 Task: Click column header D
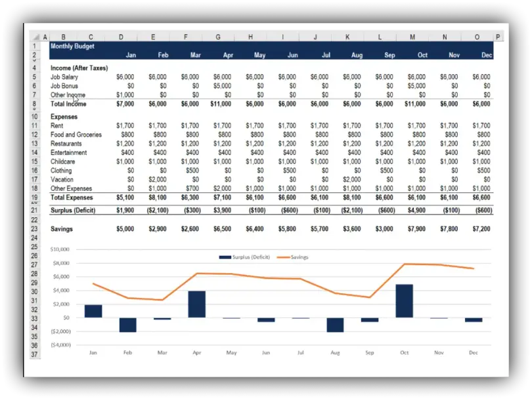pos(121,37)
